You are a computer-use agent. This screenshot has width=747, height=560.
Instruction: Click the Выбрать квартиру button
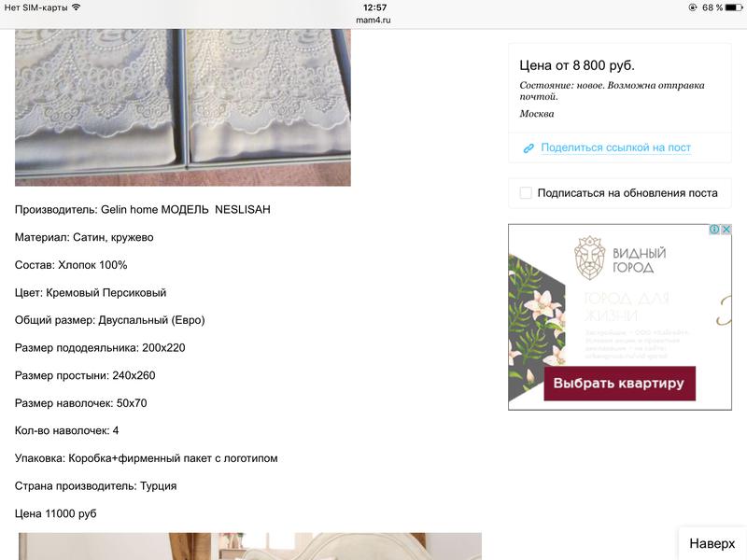pos(619,384)
